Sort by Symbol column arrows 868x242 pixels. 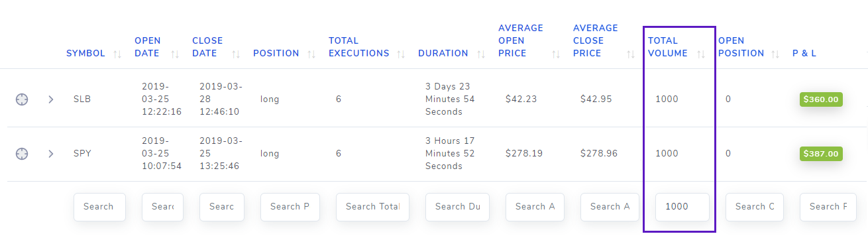tap(117, 54)
